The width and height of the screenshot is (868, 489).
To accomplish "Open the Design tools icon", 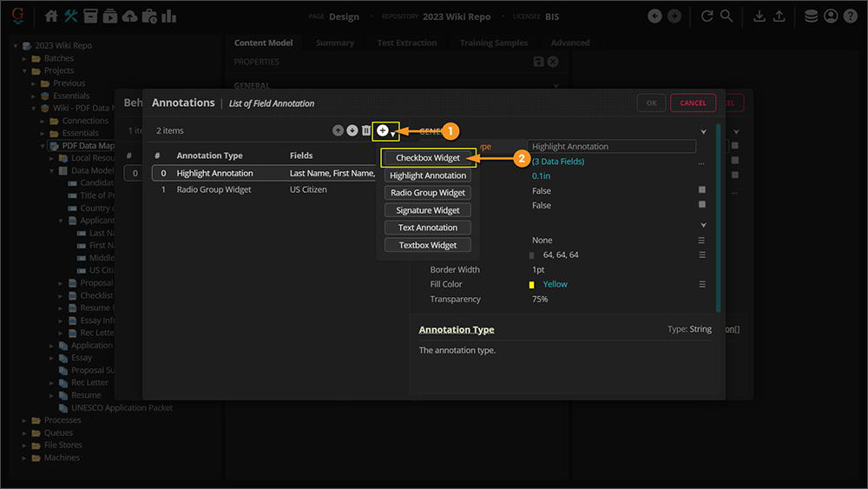I will [71, 17].
